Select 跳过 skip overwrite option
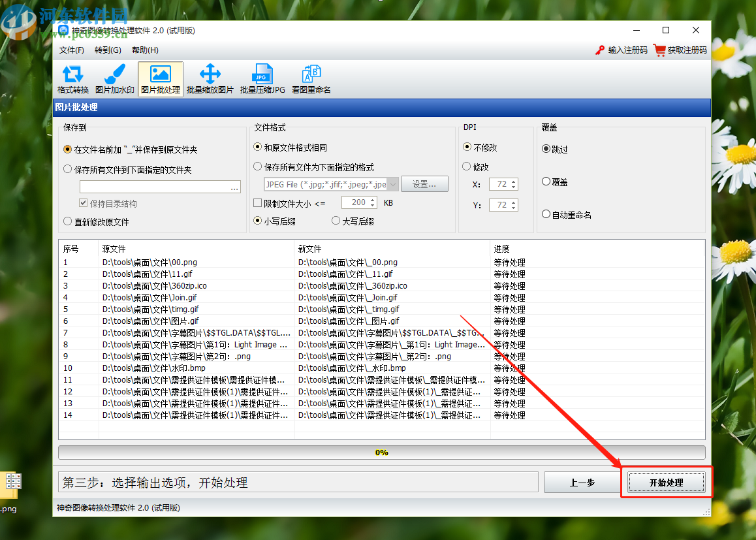Image resolution: width=756 pixels, height=540 pixels. point(554,150)
